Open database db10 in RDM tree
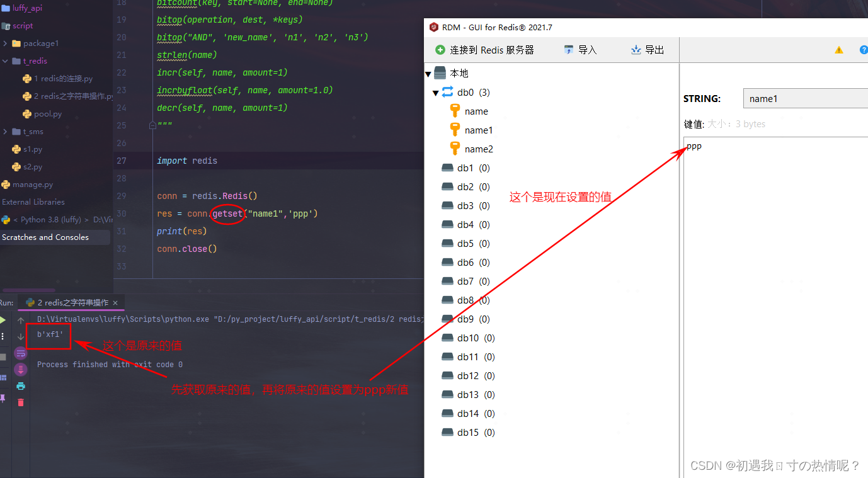Image resolution: width=868 pixels, height=478 pixels. [x=468, y=338]
